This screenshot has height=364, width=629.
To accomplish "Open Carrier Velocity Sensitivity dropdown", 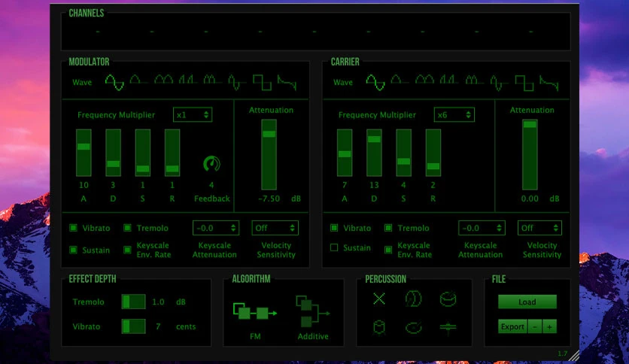I will click(x=539, y=228).
